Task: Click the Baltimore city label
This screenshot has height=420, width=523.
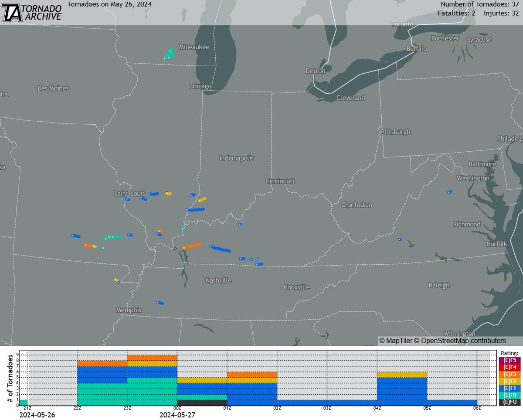Action: (x=482, y=164)
